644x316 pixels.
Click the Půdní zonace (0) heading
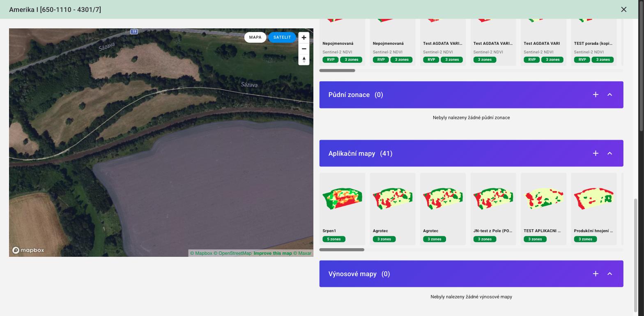pyautogui.click(x=356, y=95)
